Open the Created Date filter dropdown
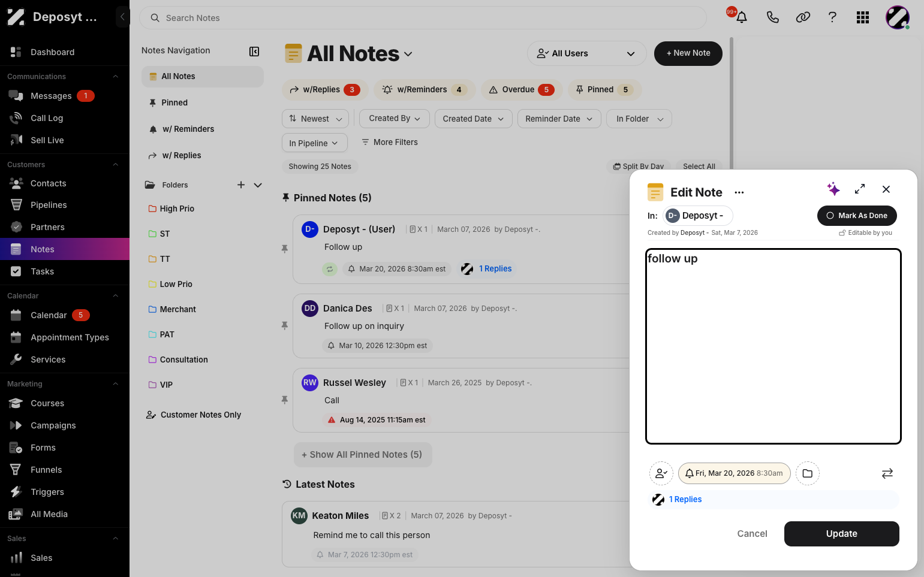Viewport: 924px width, 577px height. click(x=474, y=119)
